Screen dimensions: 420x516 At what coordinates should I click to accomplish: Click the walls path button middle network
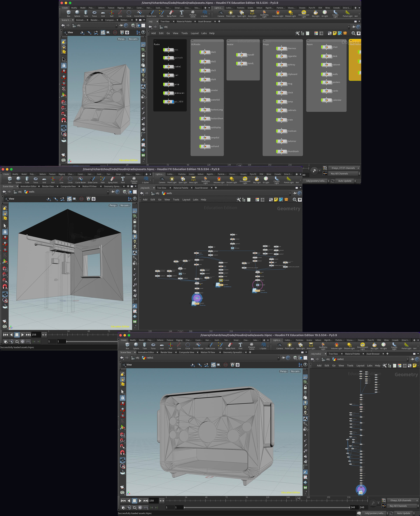point(167,193)
